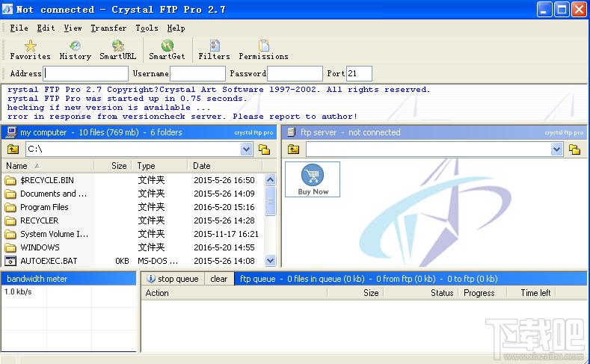Click the Address input field

(86, 73)
